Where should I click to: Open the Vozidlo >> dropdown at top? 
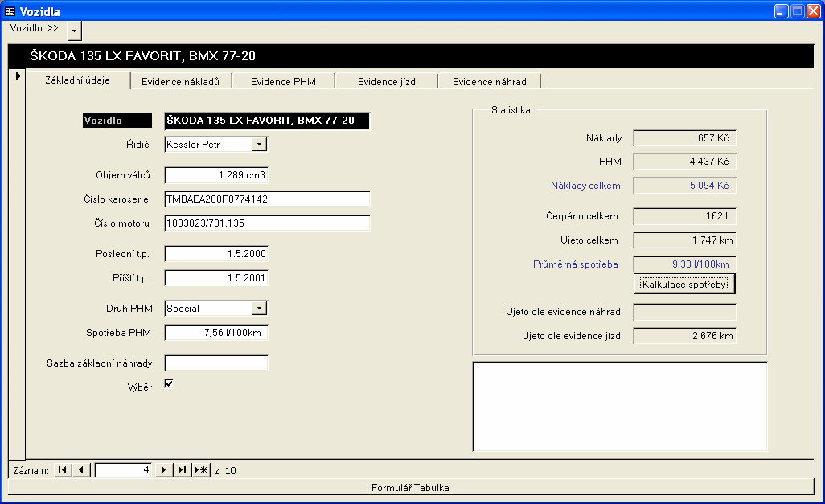point(74,31)
